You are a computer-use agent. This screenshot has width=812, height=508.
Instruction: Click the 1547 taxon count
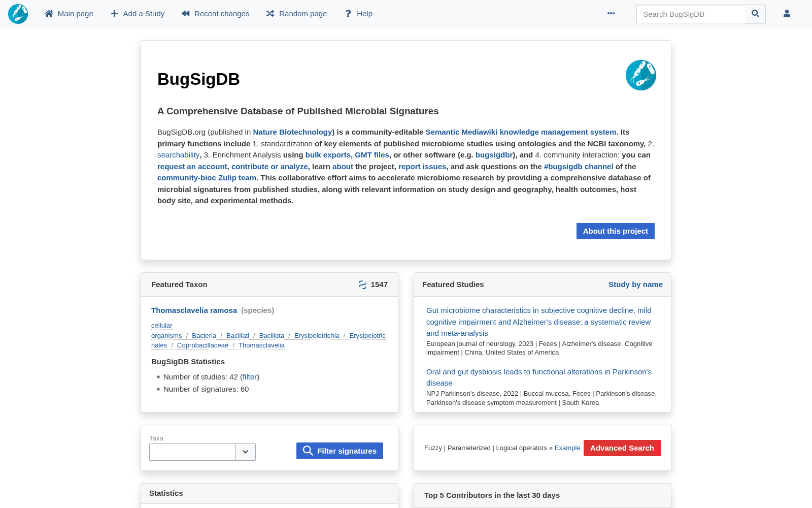[379, 284]
